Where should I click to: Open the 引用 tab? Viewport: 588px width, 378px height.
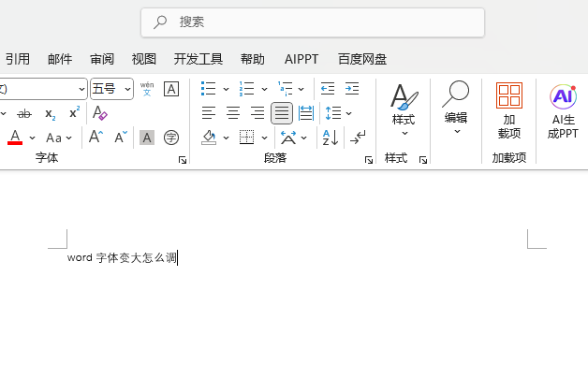(x=18, y=59)
